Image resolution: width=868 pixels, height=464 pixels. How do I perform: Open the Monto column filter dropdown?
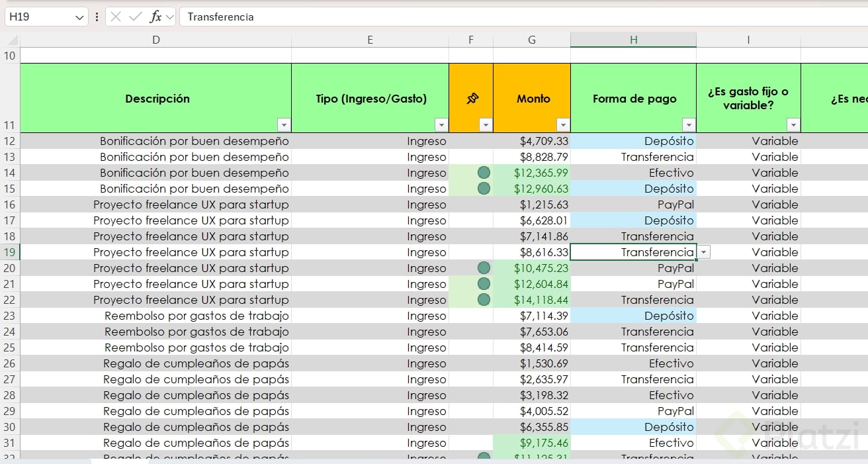[563, 125]
